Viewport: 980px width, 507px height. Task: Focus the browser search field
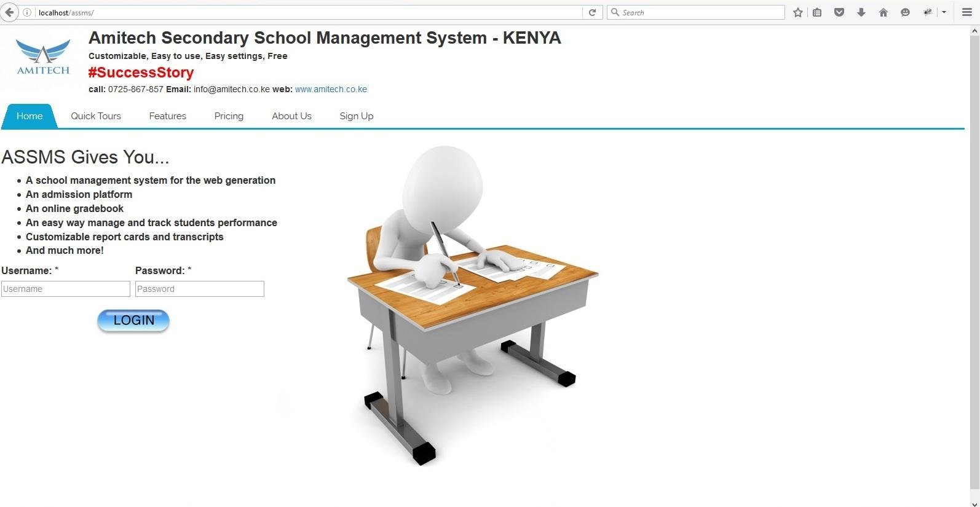click(x=696, y=12)
